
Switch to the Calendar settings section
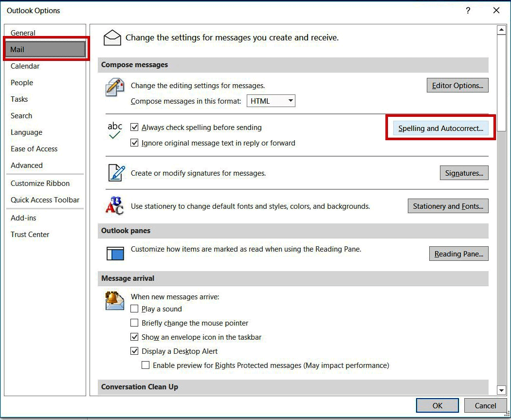click(x=25, y=66)
